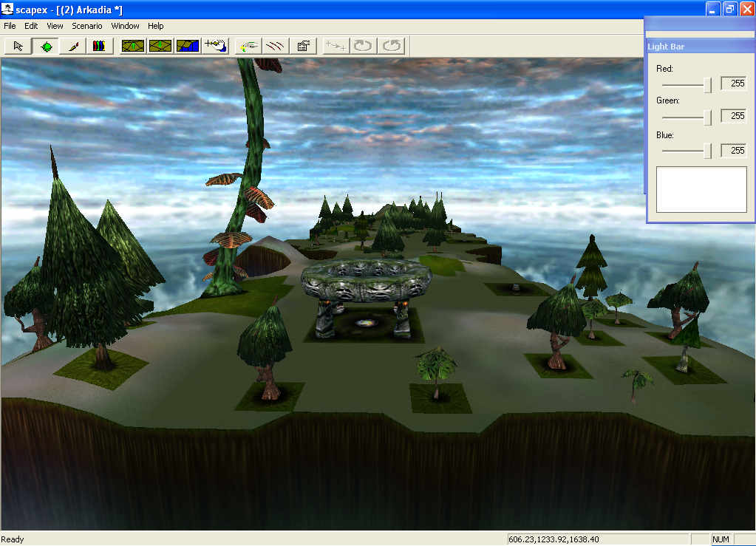Click the Red value field showing 255
This screenshot has width=756, height=546.
[x=733, y=83]
